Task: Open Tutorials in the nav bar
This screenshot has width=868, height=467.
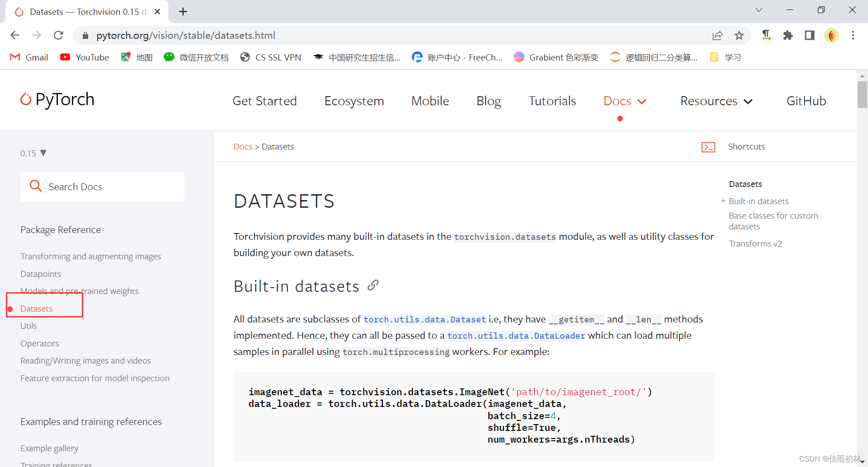Action: click(552, 101)
